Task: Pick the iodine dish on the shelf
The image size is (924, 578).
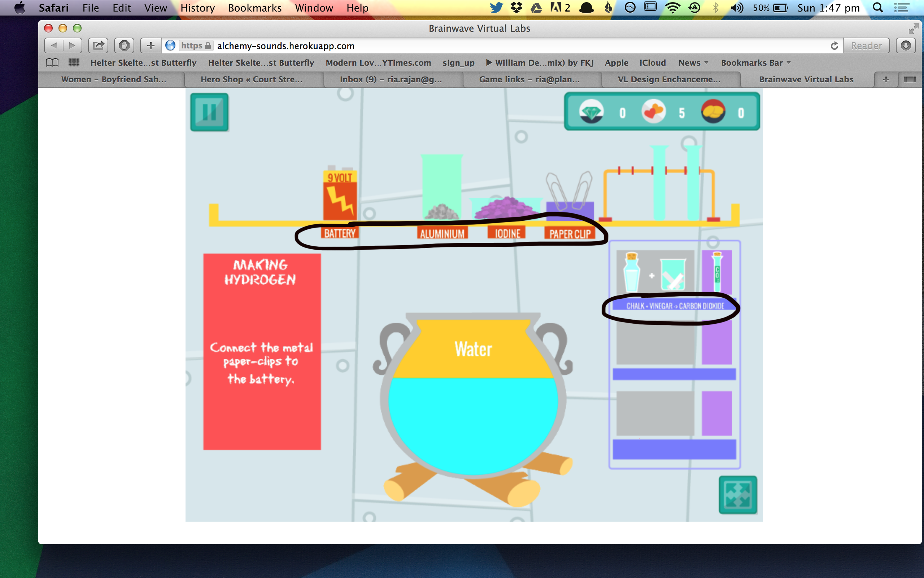Action: [x=506, y=208]
